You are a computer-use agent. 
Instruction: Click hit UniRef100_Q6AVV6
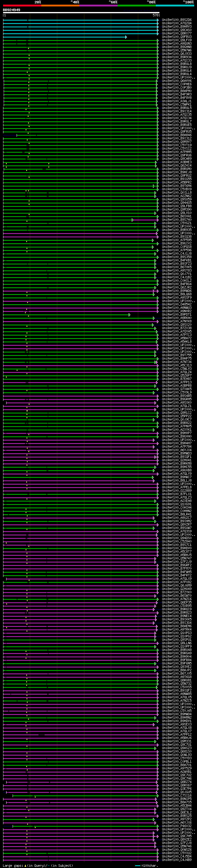[176, 81]
